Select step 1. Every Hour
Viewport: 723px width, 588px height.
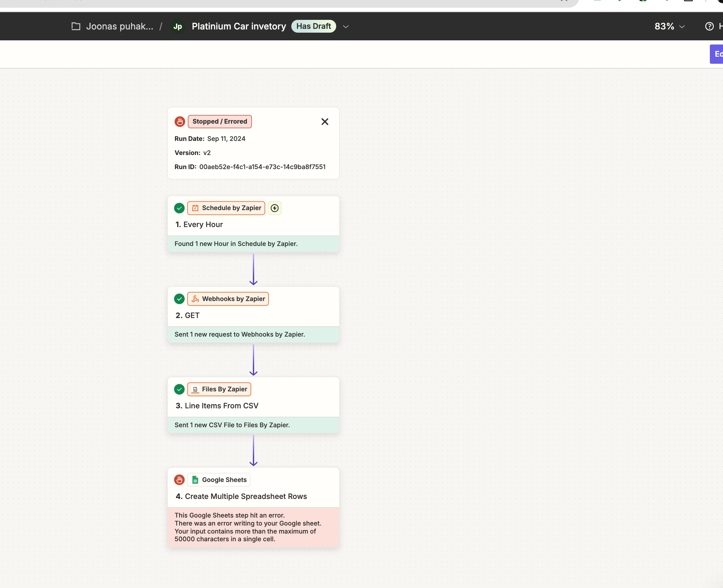coord(203,225)
